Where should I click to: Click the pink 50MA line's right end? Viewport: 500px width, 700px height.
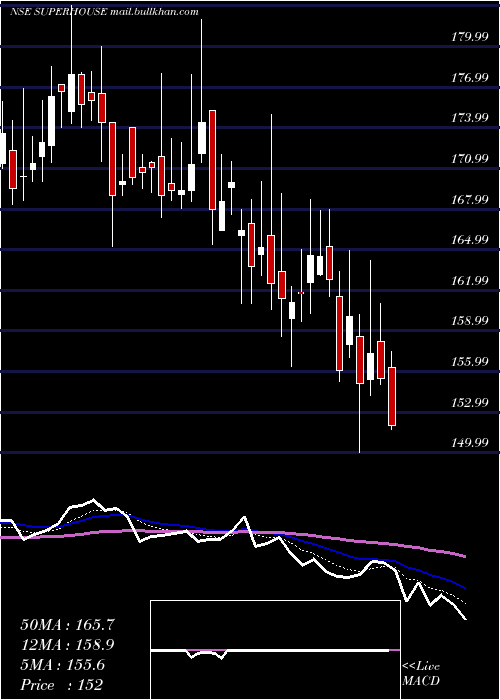pos(464,556)
